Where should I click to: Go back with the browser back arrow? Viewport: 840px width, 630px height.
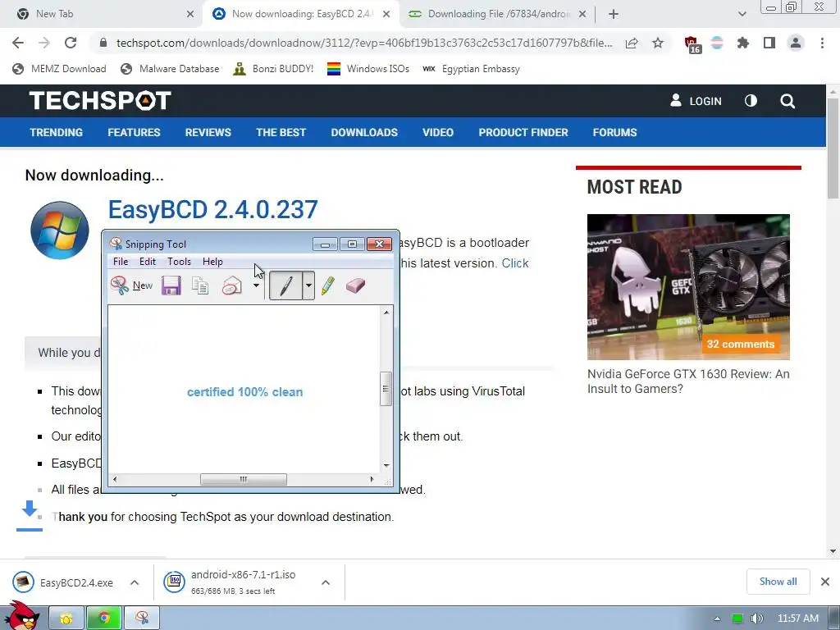[18, 43]
